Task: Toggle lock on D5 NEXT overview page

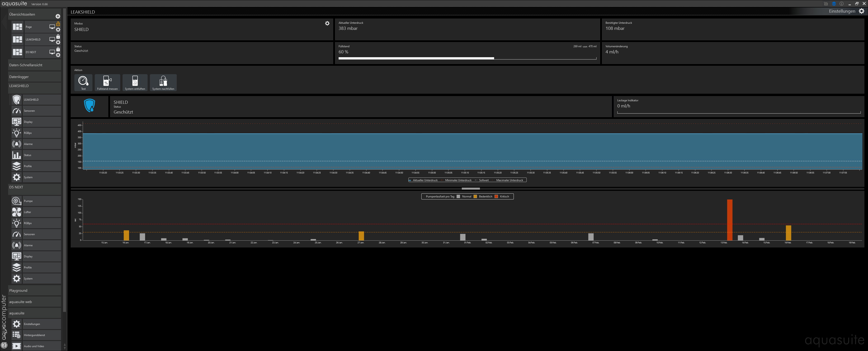Action: [58, 49]
